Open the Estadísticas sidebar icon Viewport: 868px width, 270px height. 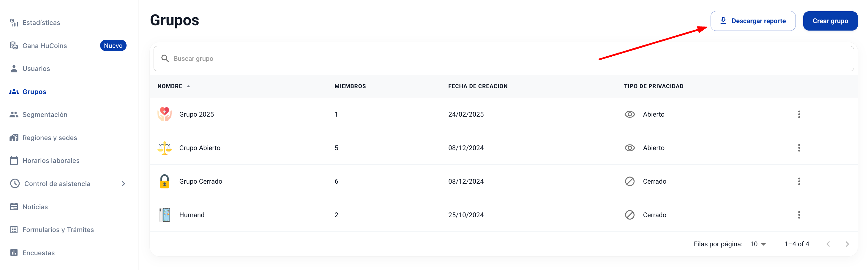(x=14, y=23)
